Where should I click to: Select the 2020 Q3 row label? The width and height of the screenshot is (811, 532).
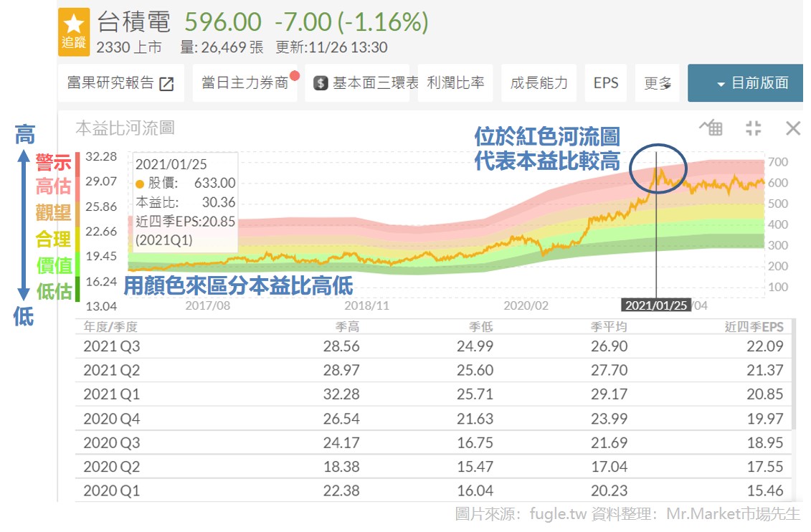pos(112,442)
